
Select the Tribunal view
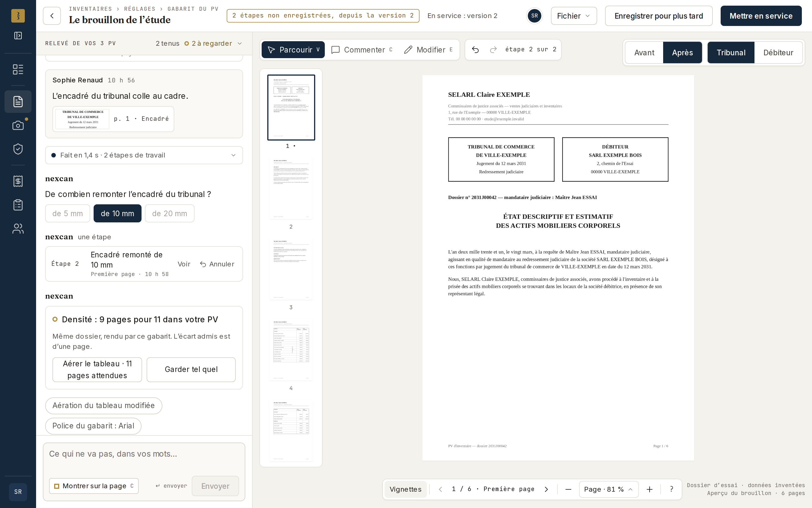(731, 53)
